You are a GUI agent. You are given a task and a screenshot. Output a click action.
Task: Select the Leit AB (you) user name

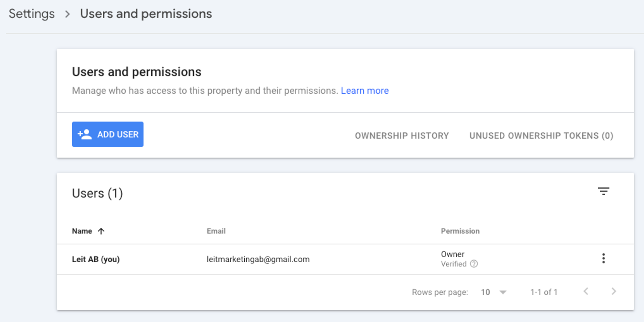tap(96, 259)
